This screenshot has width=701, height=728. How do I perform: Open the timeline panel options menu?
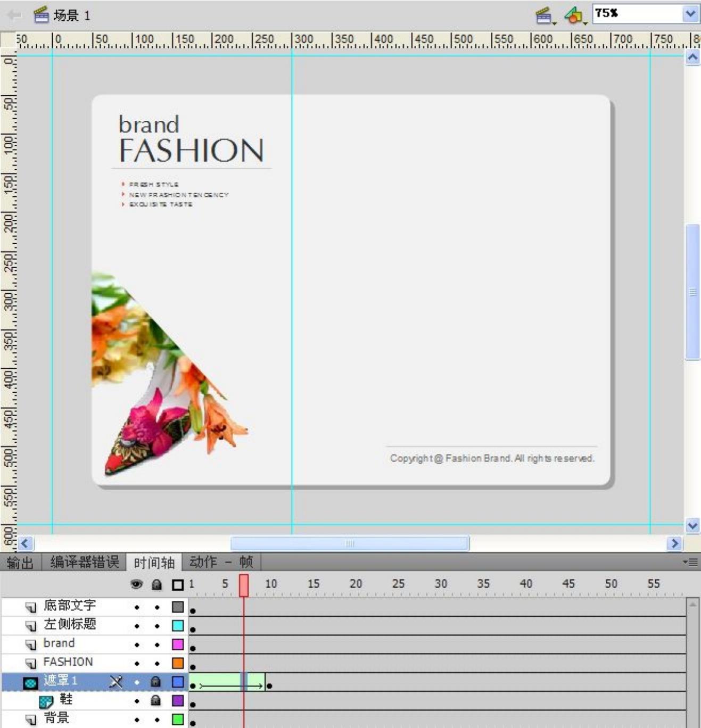(691, 562)
